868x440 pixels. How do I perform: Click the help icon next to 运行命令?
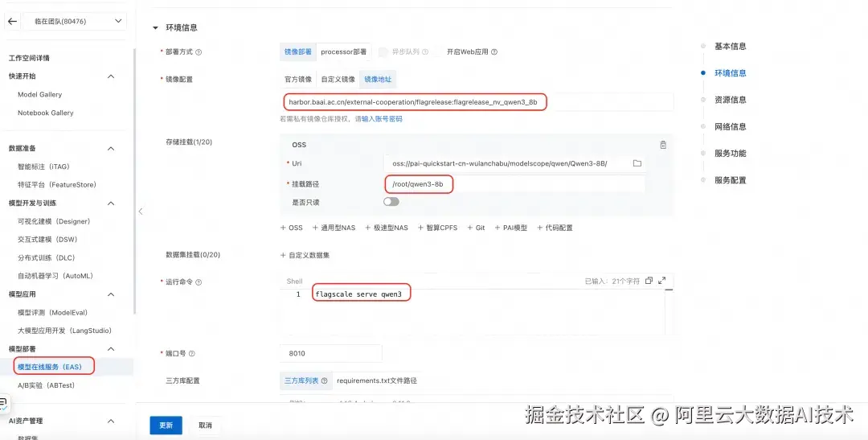click(199, 282)
